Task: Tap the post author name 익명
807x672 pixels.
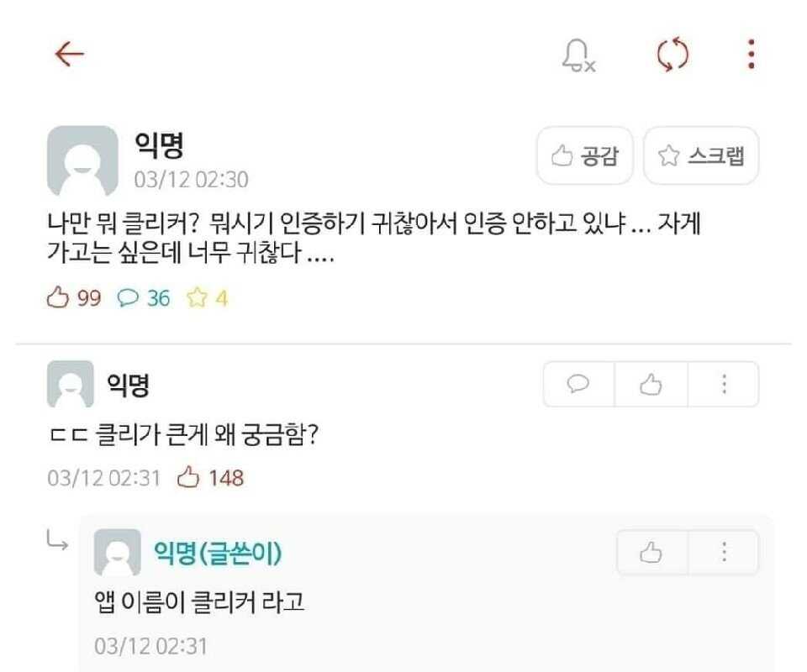Action: coord(159,146)
